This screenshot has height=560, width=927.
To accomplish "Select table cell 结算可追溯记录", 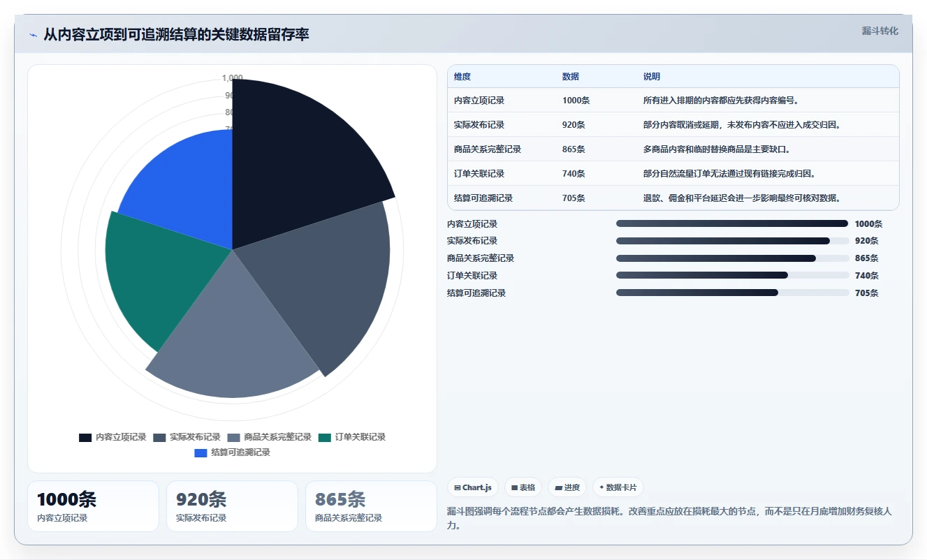I will tap(483, 198).
